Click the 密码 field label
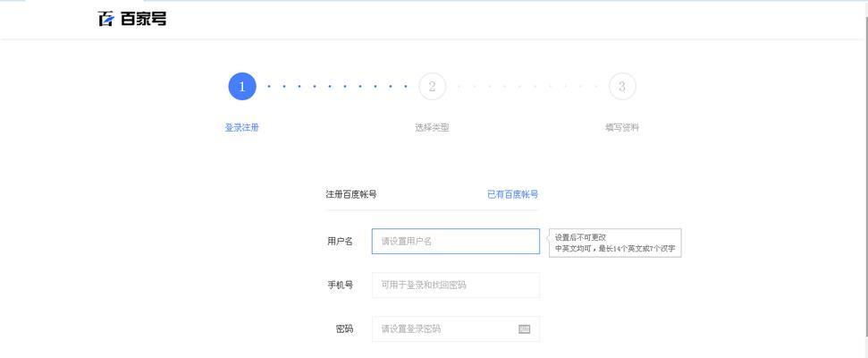The width and height of the screenshot is (868, 358). pyautogui.click(x=344, y=329)
